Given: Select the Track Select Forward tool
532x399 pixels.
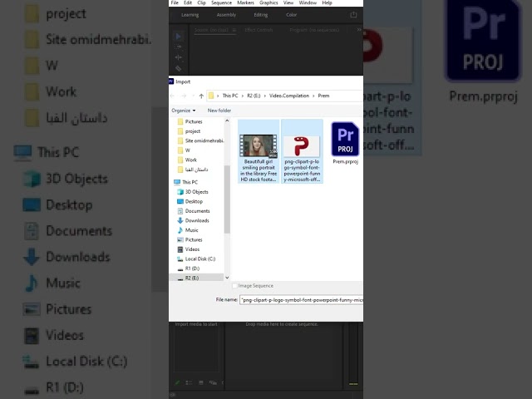Looking at the screenshot, I should click(x=178, y=47).
